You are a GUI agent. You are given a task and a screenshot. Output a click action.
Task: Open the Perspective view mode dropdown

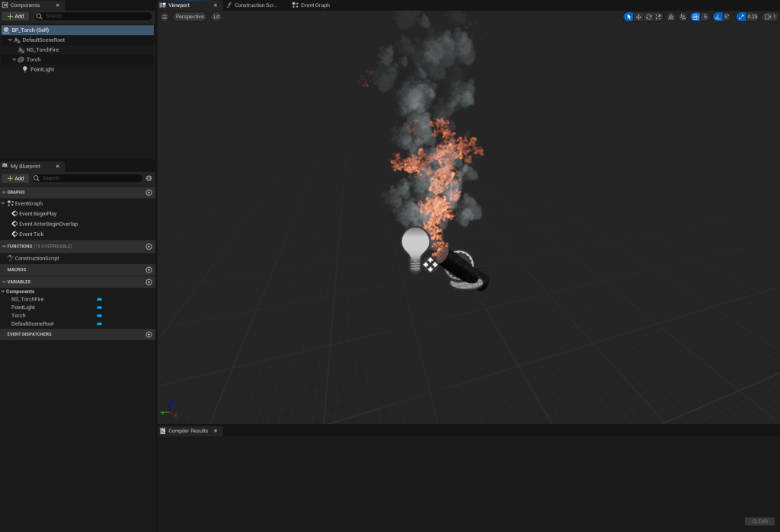point(190,17)
